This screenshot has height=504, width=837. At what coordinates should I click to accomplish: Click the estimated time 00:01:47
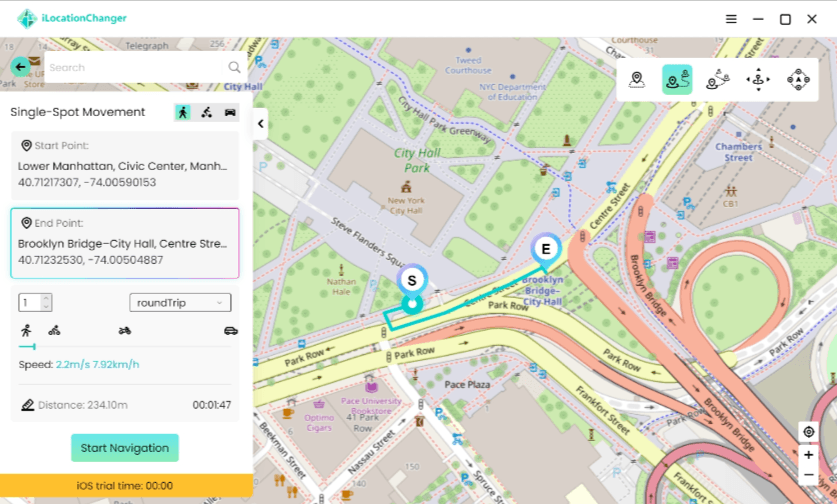[212, 405]
